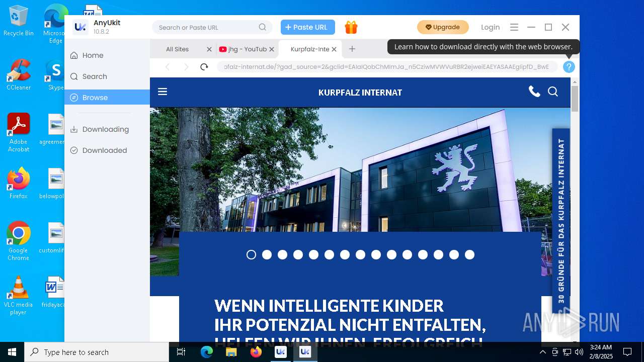Select the last slider dot
644x362 pixels.
point(469,255)
